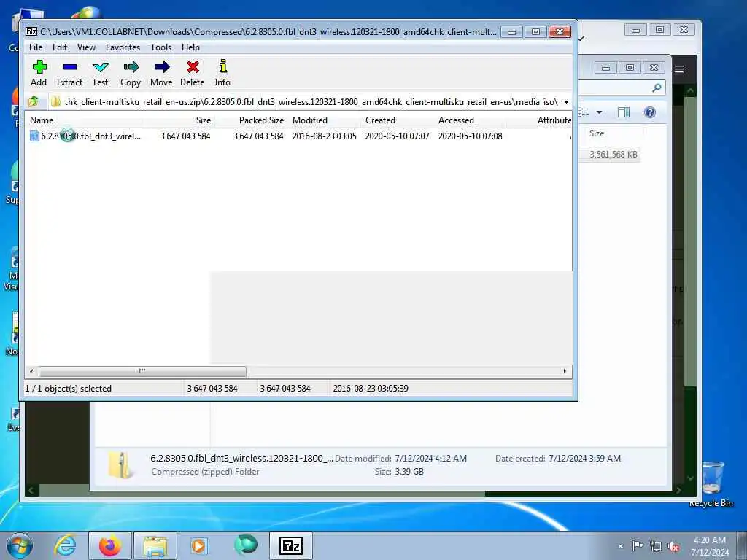747x560 pixels.
Task: Click Date modified 7/12/2024 4:12 AM value
Action: click(x=430, y=459)
